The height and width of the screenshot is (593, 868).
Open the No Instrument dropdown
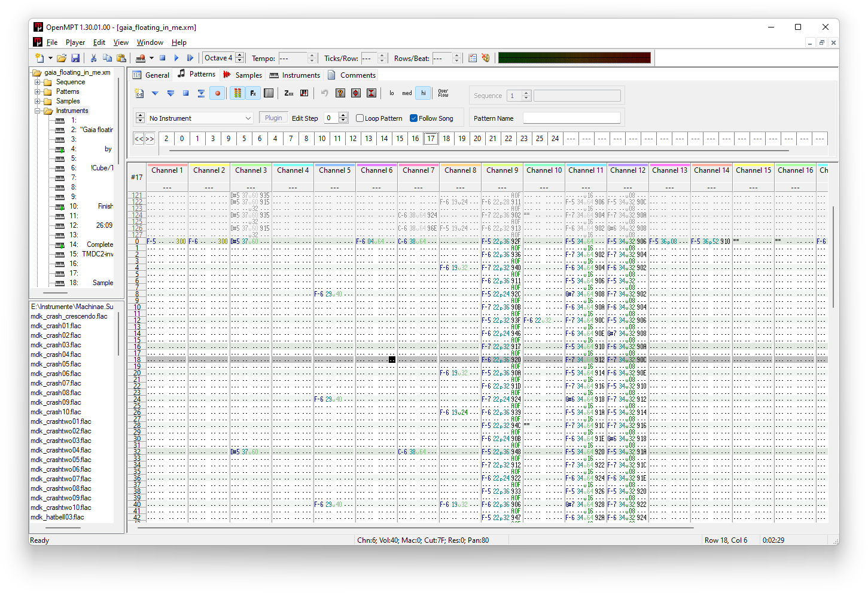[200, 118]
